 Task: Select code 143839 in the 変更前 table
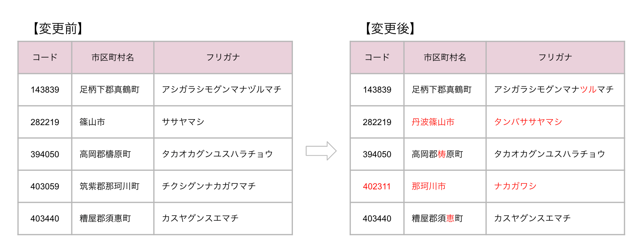[45, 90]
